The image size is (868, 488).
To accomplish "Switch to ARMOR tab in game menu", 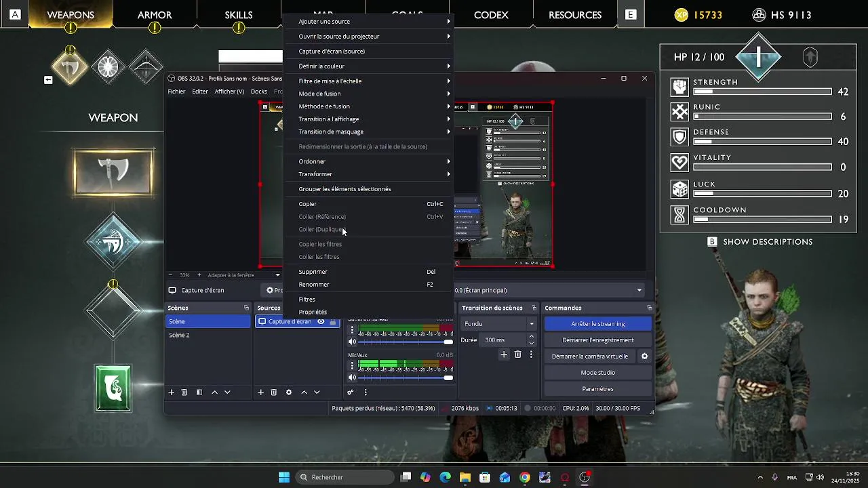I will [155, 15].
